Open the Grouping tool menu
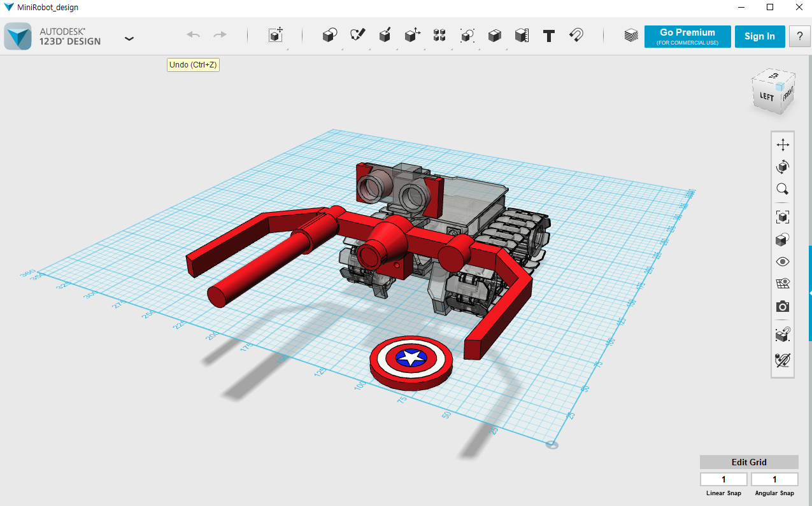The image size is (812, 506). point(467,36)
